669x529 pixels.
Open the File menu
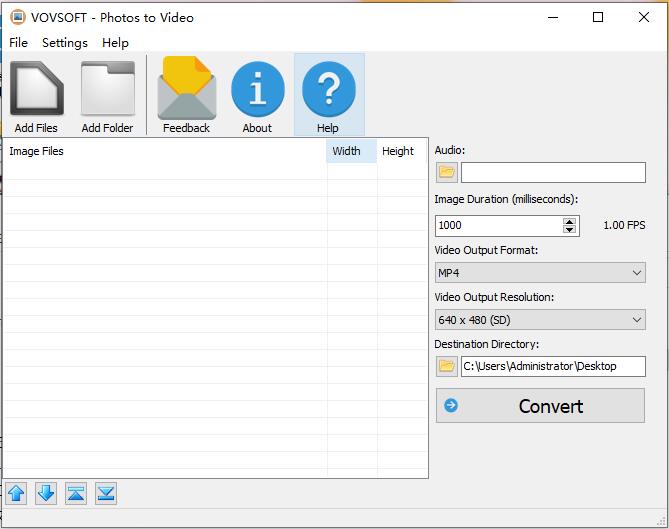click(18, 43)
